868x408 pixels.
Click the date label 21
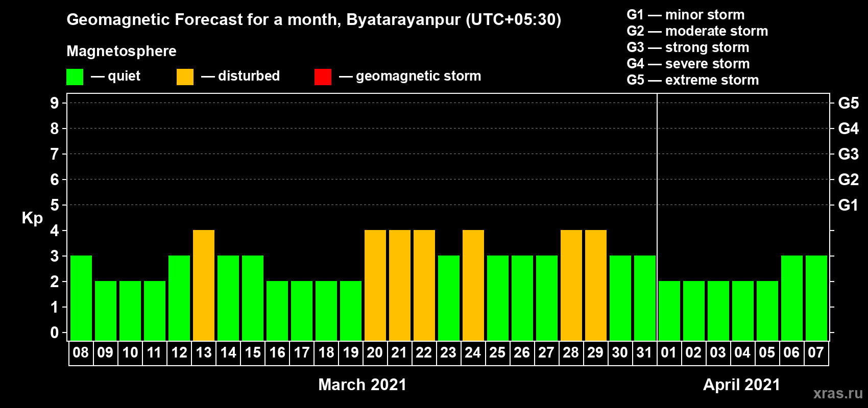coord(399,353)
